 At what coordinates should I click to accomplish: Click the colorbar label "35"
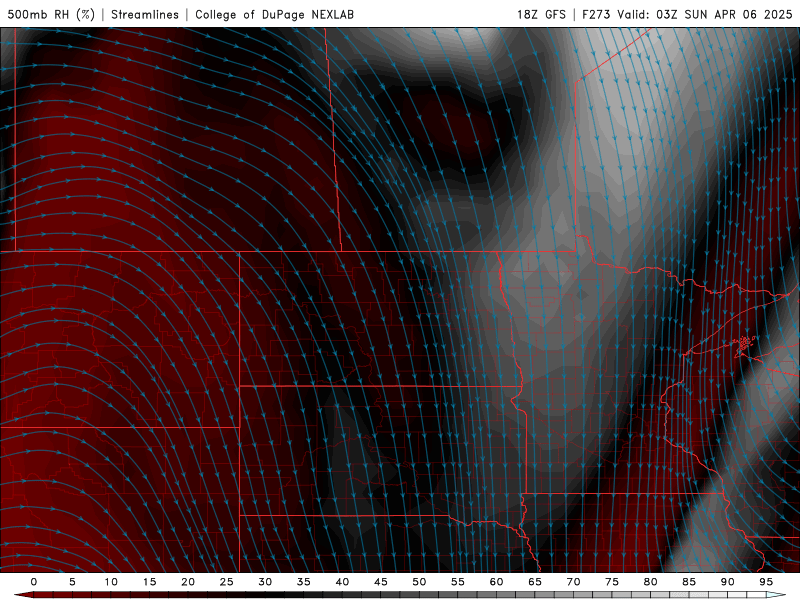303,582
